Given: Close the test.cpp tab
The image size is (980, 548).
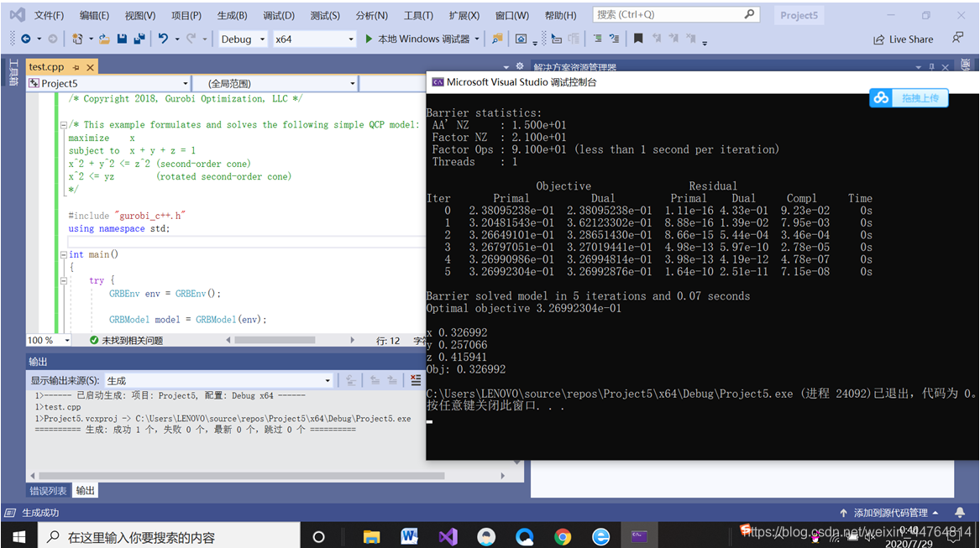Looking at the screenshot, I should point(90,67).
